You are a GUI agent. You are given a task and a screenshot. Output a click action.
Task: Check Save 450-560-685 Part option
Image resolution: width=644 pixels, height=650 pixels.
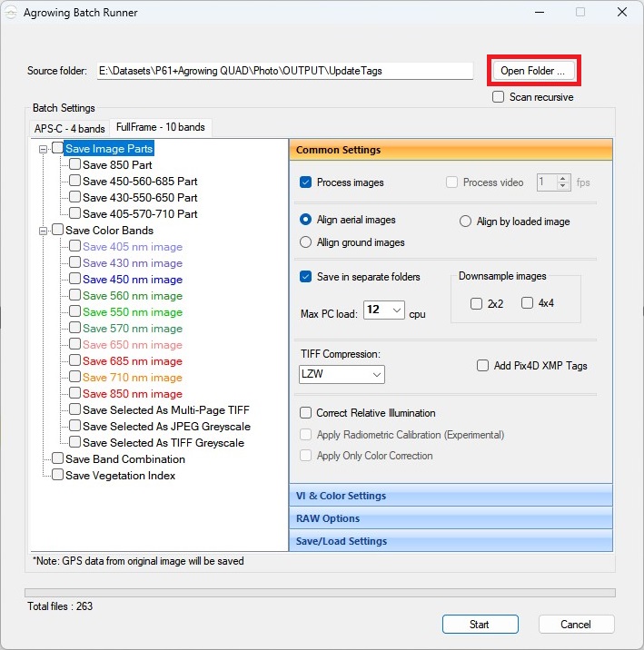pyautogui.click(x=74, y=181)
